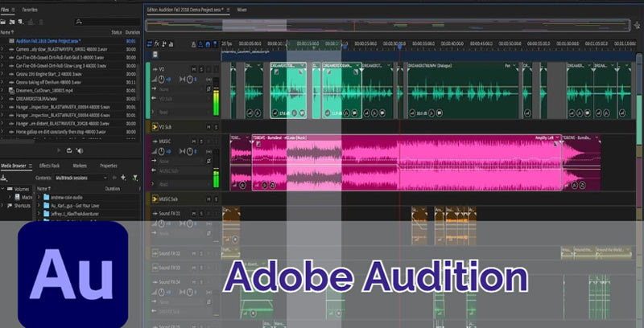
Task: Switch to the Effects Rack tab
Action: pyautogui.click(x=49, y=166)
